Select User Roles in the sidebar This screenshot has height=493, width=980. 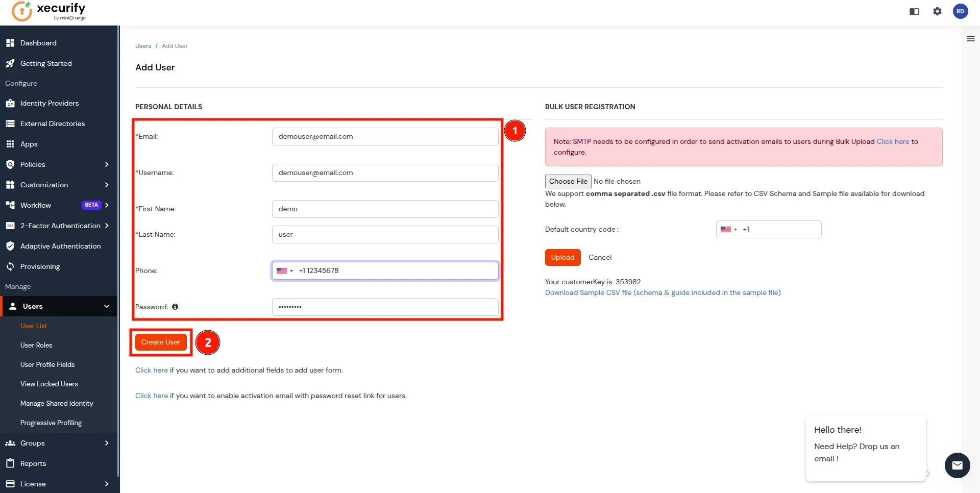[36, 345]
